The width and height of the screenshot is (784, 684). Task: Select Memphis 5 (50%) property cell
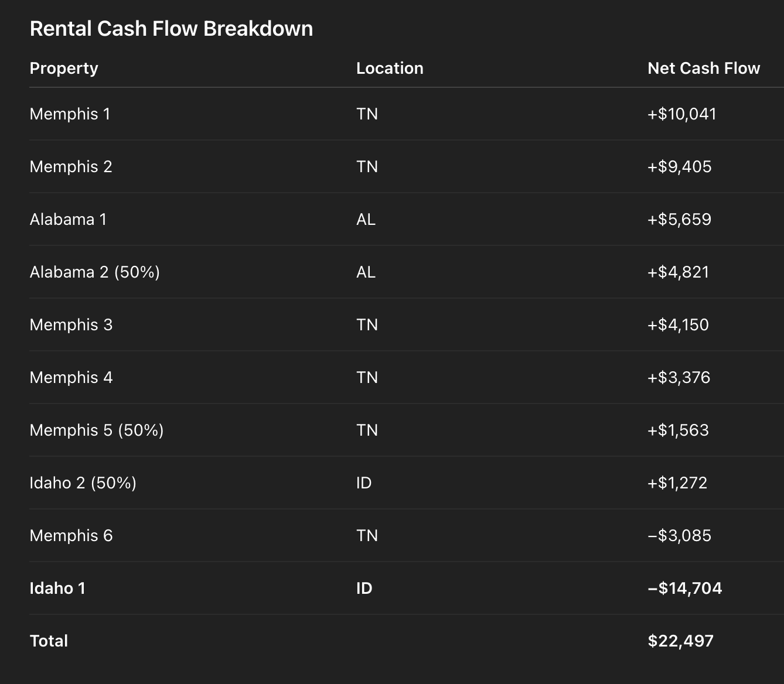pyautogui.click(x=96, y=430)
